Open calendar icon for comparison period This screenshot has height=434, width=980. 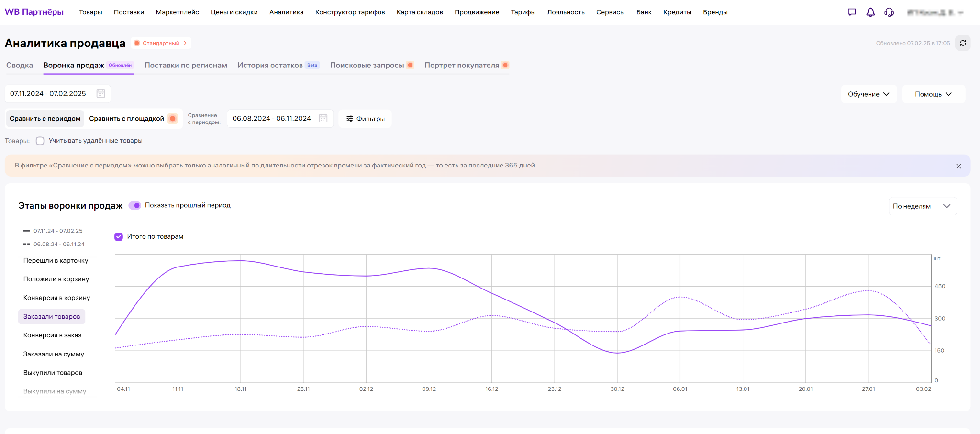tap(323, 119)
